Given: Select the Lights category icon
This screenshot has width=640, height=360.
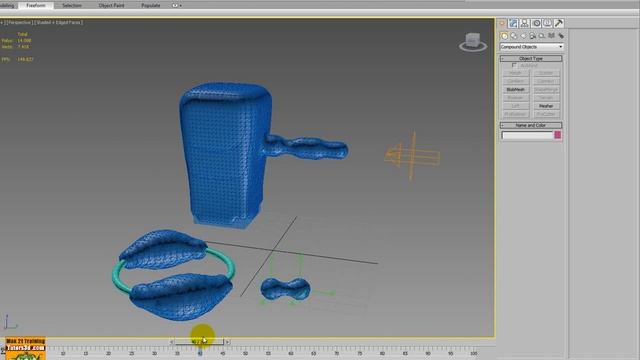Looking at the screenshot, I should point(523,36).
